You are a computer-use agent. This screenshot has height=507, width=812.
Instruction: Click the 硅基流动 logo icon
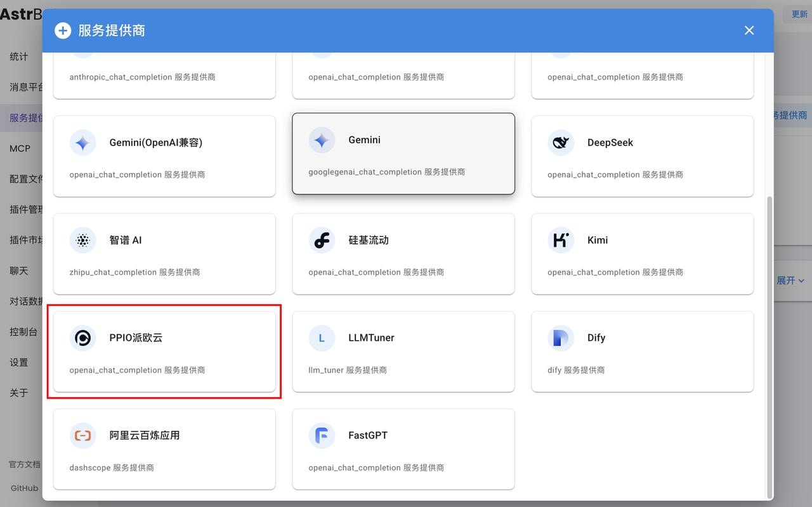tap(322, 240)
